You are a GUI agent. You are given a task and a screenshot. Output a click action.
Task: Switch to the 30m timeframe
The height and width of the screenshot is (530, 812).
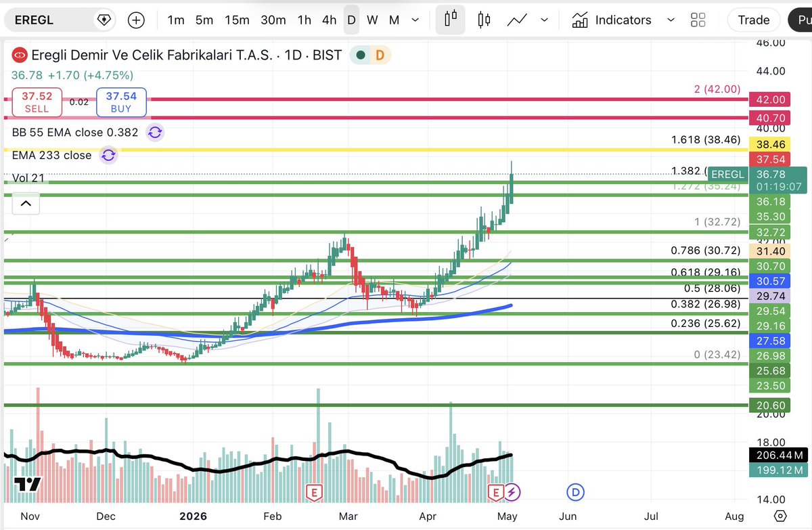[x=273, y=20]
